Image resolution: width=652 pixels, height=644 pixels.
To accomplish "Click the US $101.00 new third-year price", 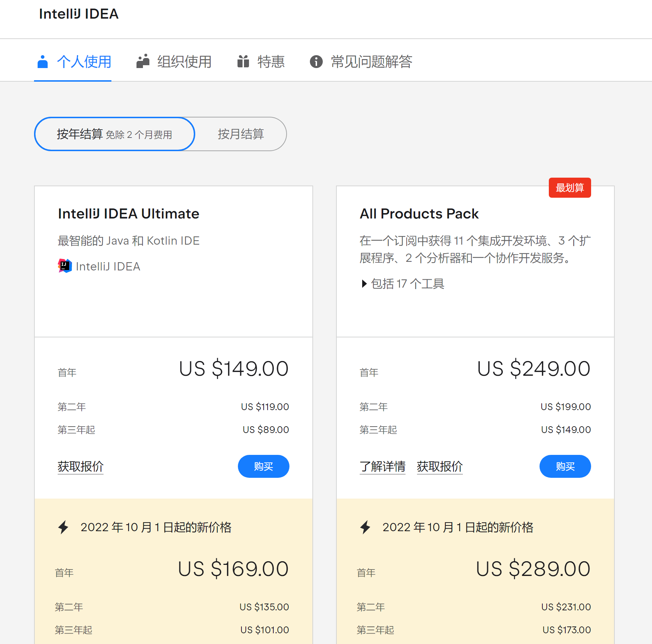I will 265,630.
